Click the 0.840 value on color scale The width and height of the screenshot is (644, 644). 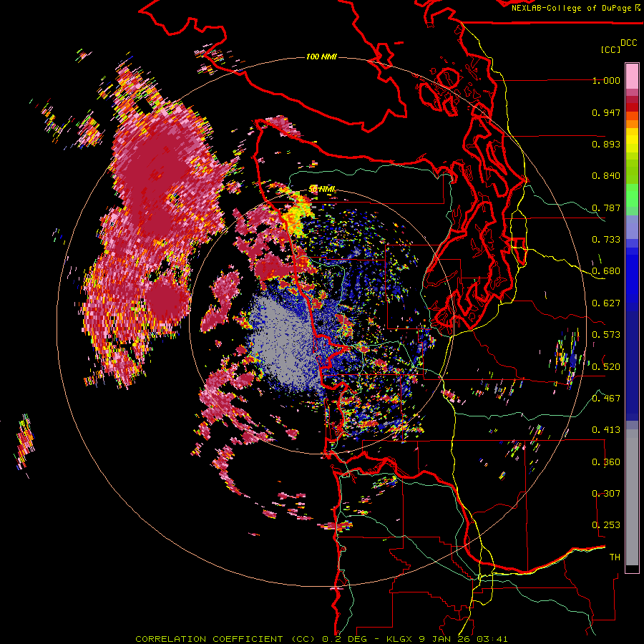click(606, 176)
